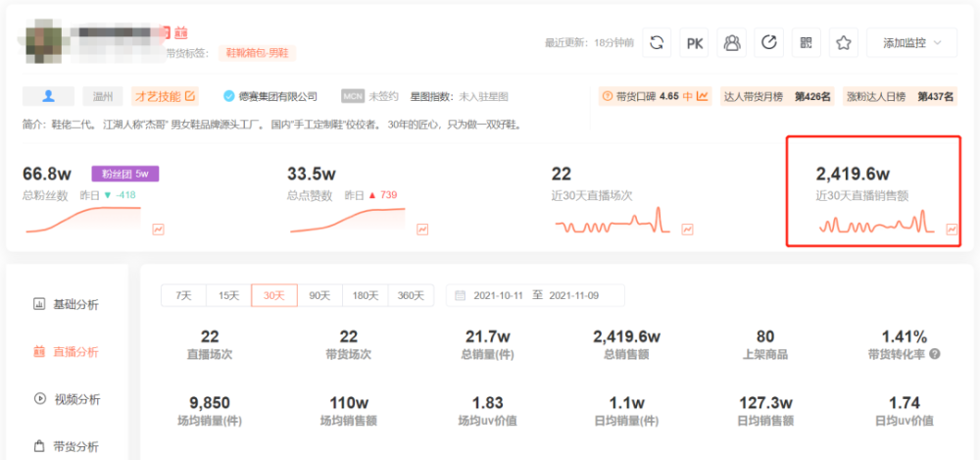980x460 pixels.
Task: Expand the 添加监控 dropdown
Action: (911, 42)
